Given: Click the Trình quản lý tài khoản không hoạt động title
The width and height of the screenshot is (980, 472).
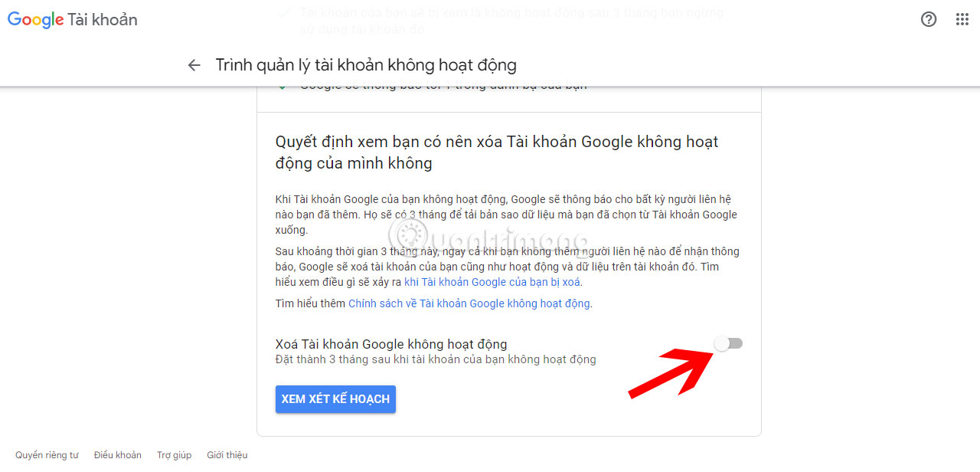Looking at the screenshot, I should 366,65.
